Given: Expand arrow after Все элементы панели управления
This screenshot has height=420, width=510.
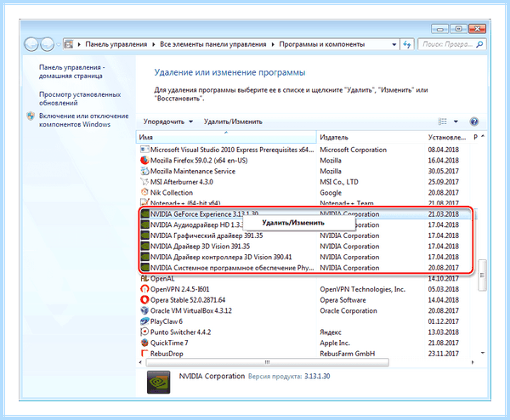Looking at the screenshot, I should pyautogui.click(x=273, y=44).
